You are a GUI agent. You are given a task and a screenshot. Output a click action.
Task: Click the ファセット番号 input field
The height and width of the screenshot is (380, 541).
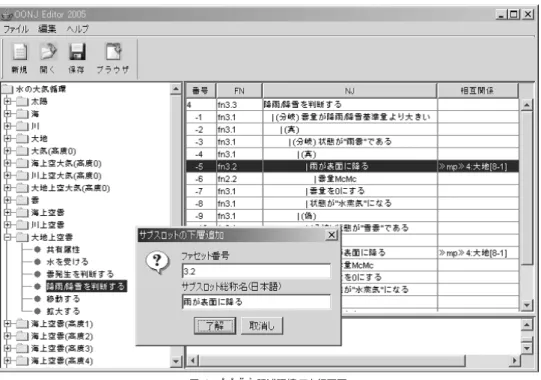(256, 271)
